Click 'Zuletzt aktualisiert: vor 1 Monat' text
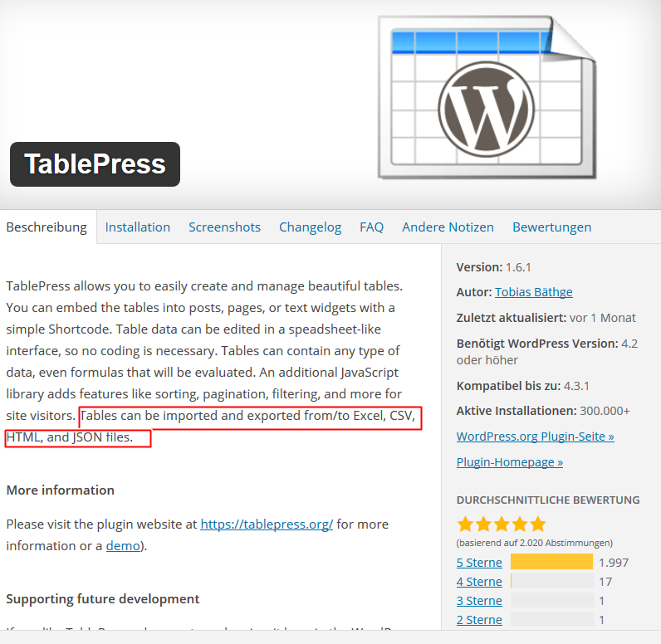Viewport: 661px width, 644px height. 546,318
